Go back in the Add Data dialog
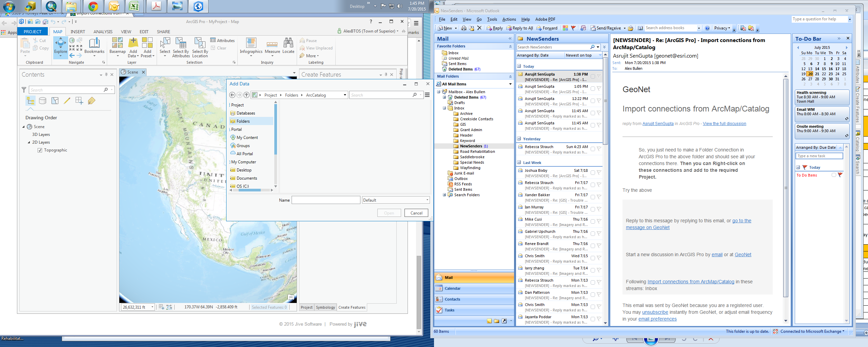Image resolution: width=868 pixels, height=347 pixels. [x=232, y=95]
